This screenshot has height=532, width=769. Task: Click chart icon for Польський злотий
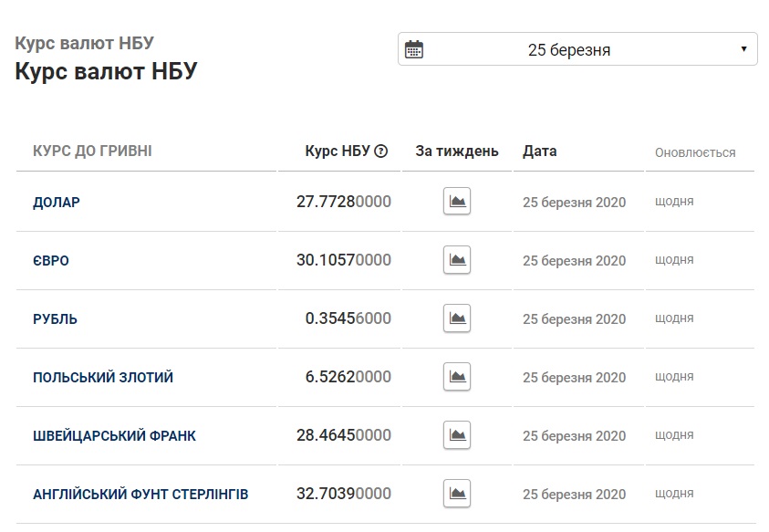click(457, 377)
